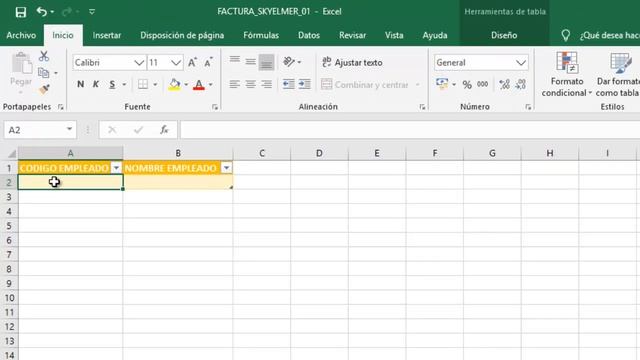Open Número dialog launcher
640x360 pixels.
[528, 107]
